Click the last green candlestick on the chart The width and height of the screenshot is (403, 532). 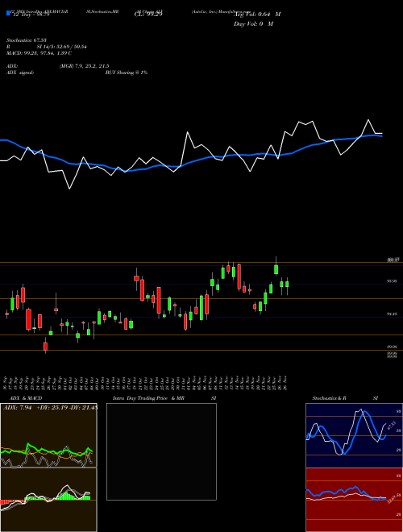point(287,285)
